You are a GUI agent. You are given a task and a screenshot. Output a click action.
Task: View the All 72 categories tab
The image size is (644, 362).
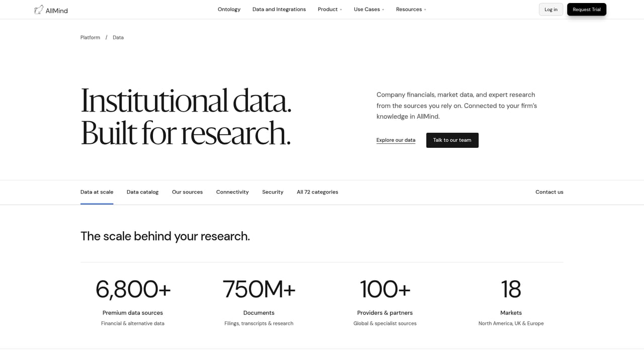click(317, 192)
